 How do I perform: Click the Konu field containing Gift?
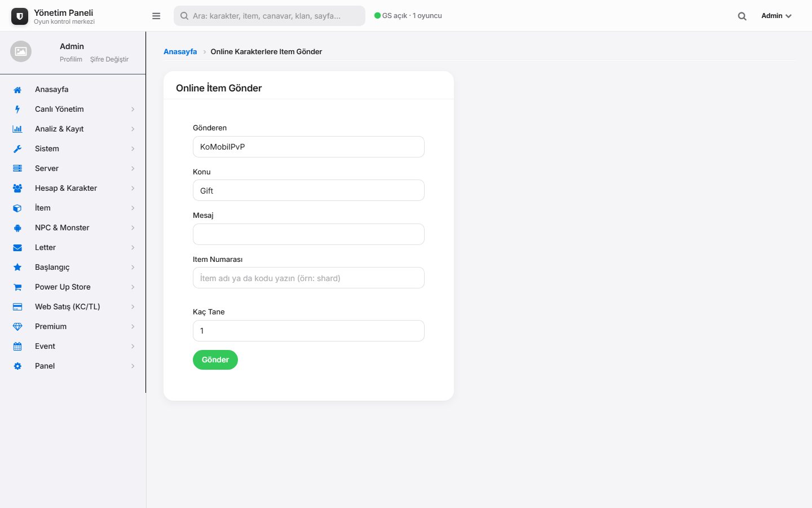[308, 190]
